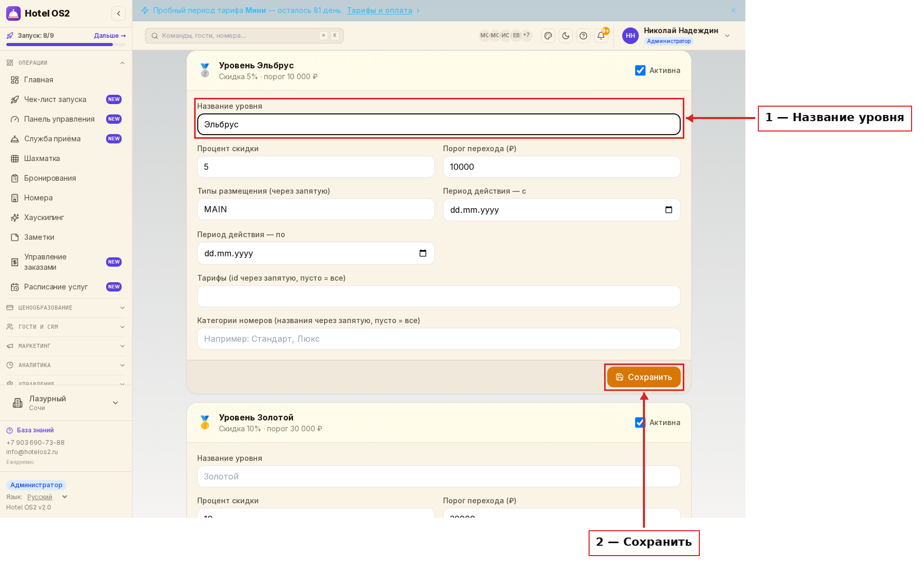The height and width of the screenshot is (568, 924).
Task: Open Шахматка grid view
Action: click(x=66, y=158)
